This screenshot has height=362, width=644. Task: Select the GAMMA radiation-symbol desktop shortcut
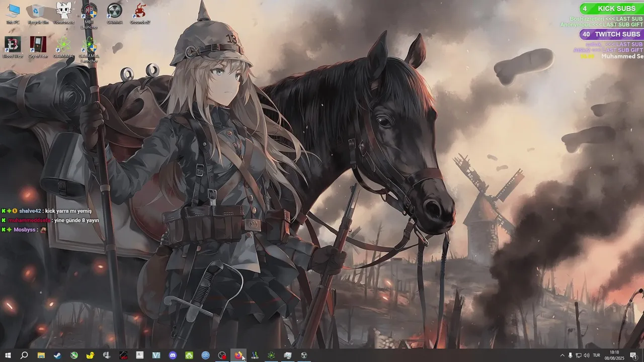coord(115,14)
